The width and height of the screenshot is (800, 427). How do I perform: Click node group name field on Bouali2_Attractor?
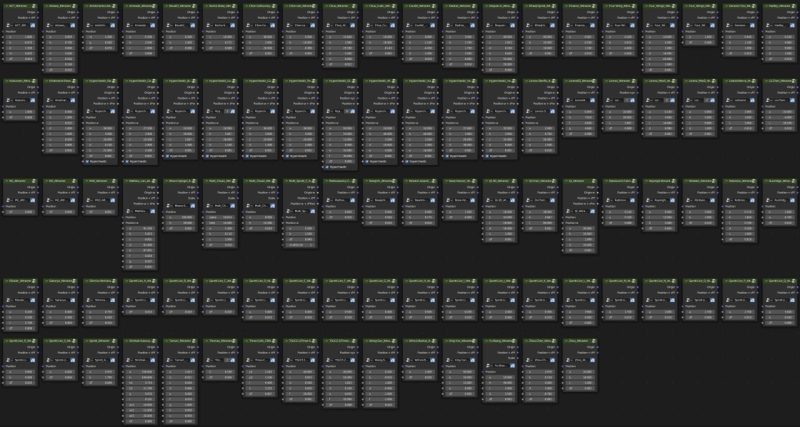click(181, 25)
